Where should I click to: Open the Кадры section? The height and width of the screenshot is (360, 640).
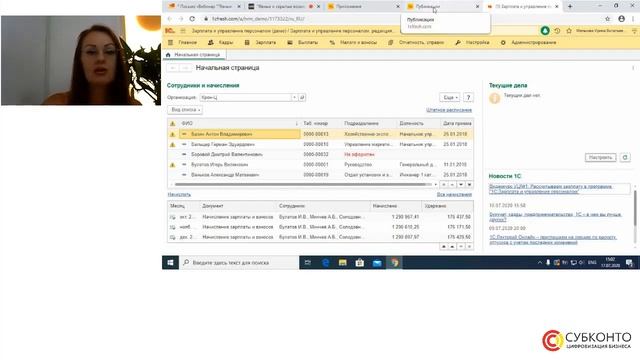pyautogui.click(x=220, y=42)
